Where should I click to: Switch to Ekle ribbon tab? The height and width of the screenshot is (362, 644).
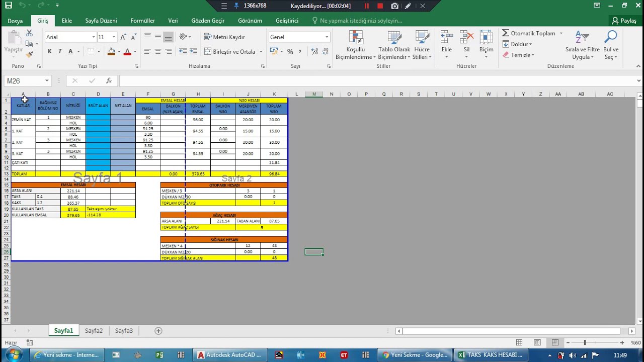[67, 21]
